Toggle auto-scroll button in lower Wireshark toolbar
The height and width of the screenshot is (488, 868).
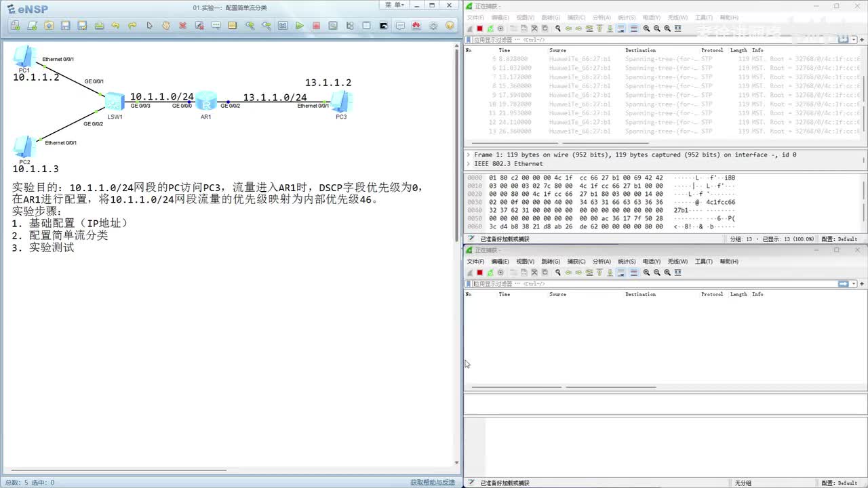tap(620, 272)
